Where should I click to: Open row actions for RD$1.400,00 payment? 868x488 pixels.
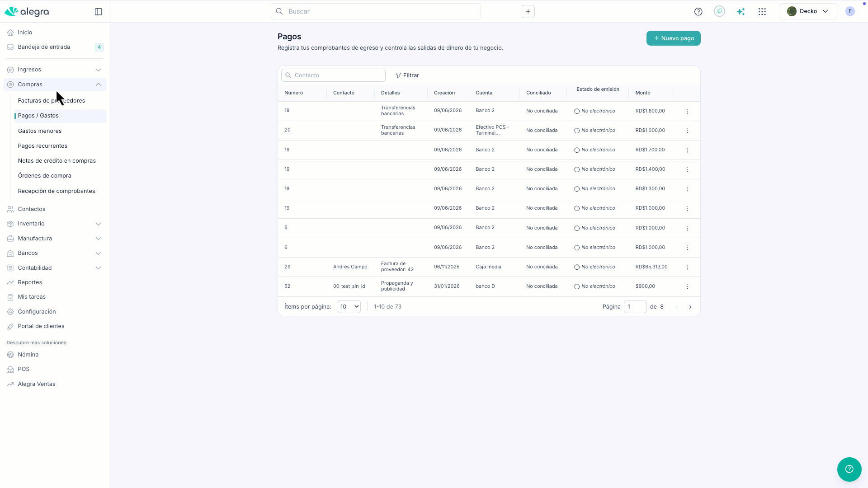pos(687,169)
